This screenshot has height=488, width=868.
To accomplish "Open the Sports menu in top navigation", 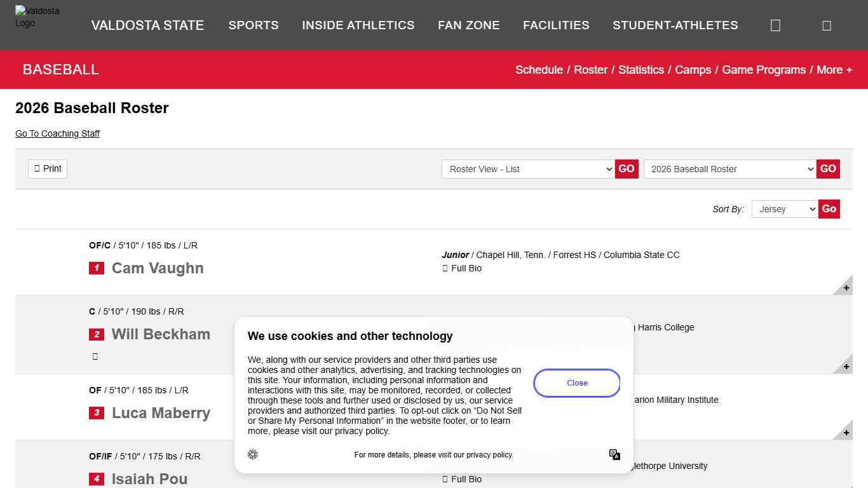I will coord(254,25).
